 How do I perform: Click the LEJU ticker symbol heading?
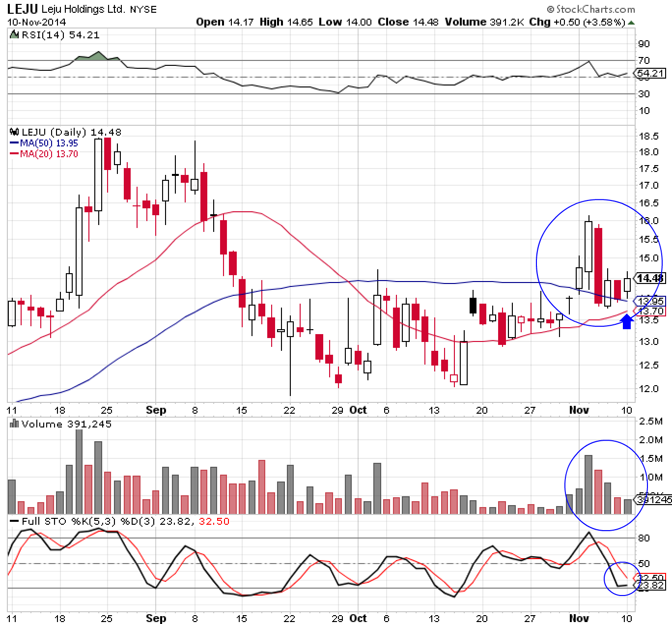[23, 9]
